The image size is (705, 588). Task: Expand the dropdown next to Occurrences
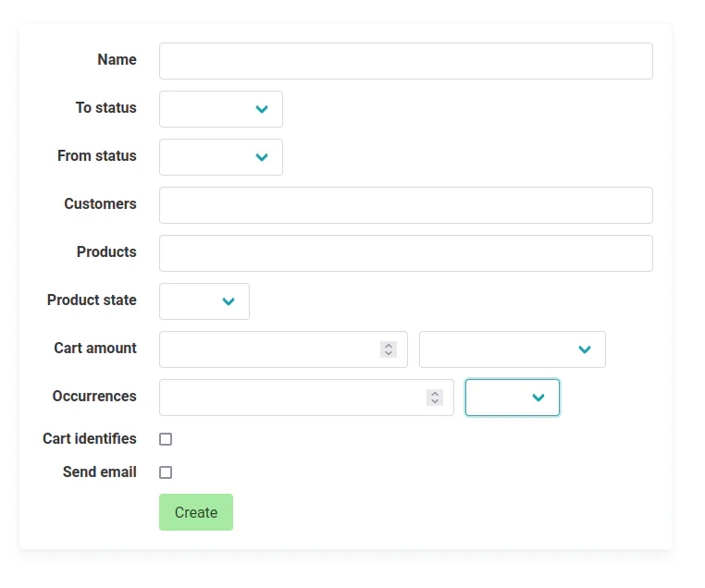512,398
